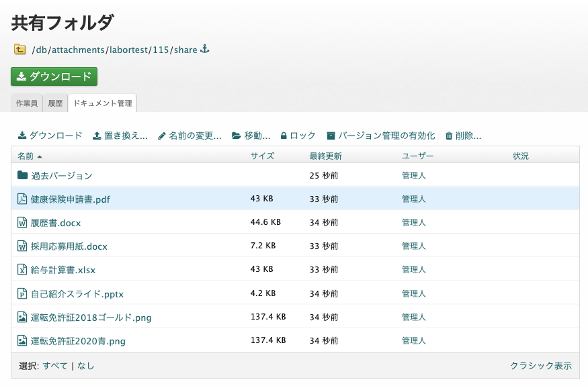This screenshot has width=588, height=388.
Task: Switch to クラシック表示 view
Action: [x=540, y=366]
